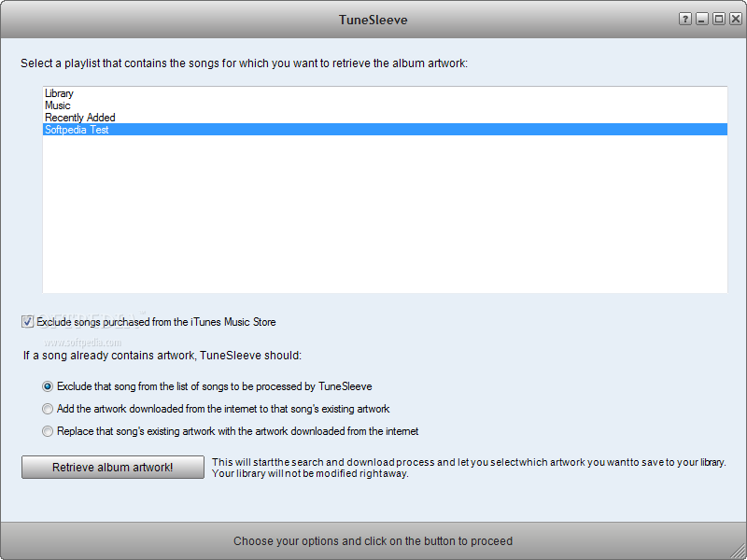
Task: Select the Softpedia Test playlist
Action: coord(385,130)
